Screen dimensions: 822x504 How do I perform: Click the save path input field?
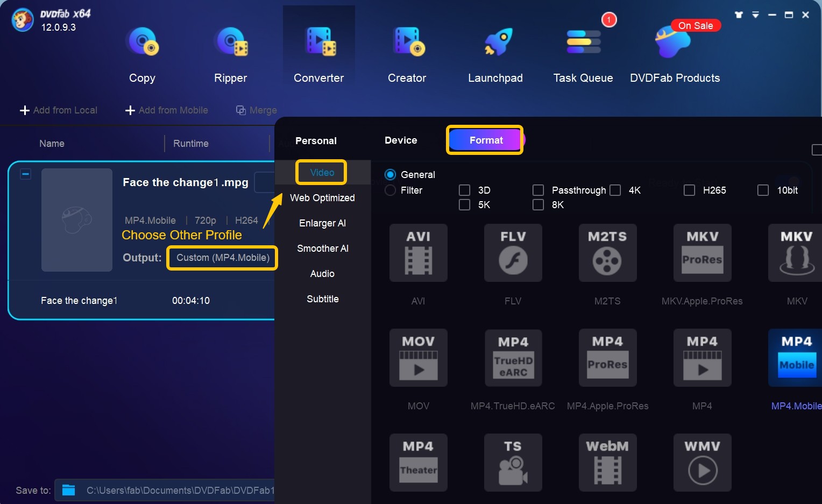click(x=165, y=490)
